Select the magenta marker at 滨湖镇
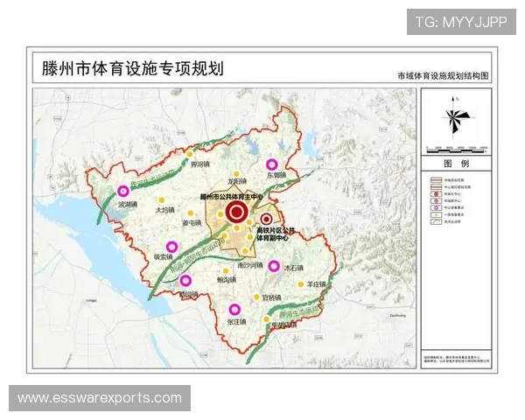525x420 pixels. pyautogui.click(x=123, y=192)
